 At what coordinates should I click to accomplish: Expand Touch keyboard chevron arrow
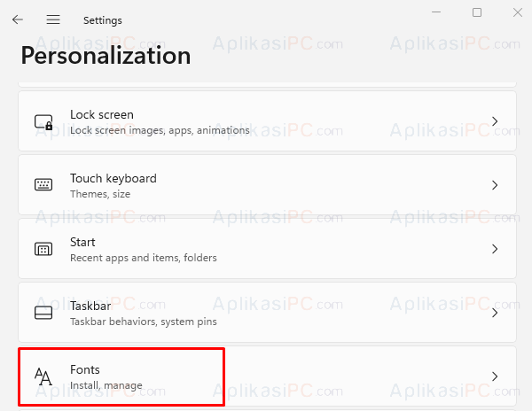pyautogui.click(x=495, y=185)
